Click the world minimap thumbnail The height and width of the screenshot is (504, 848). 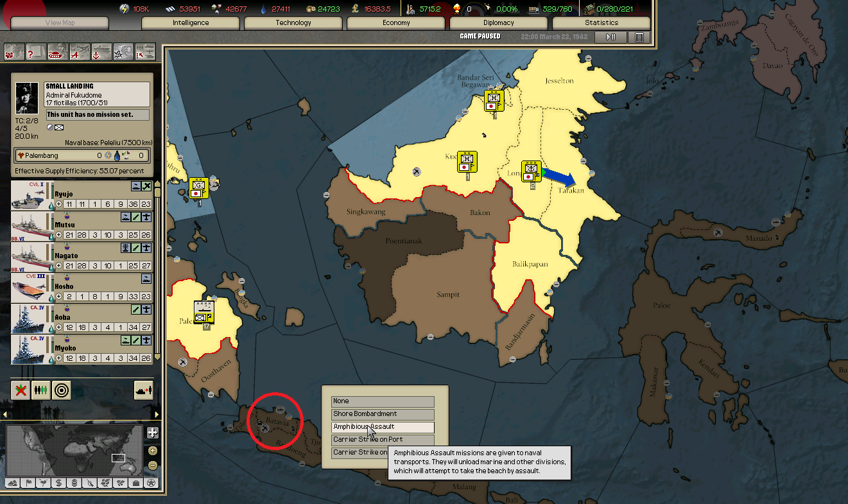point(74,449)
